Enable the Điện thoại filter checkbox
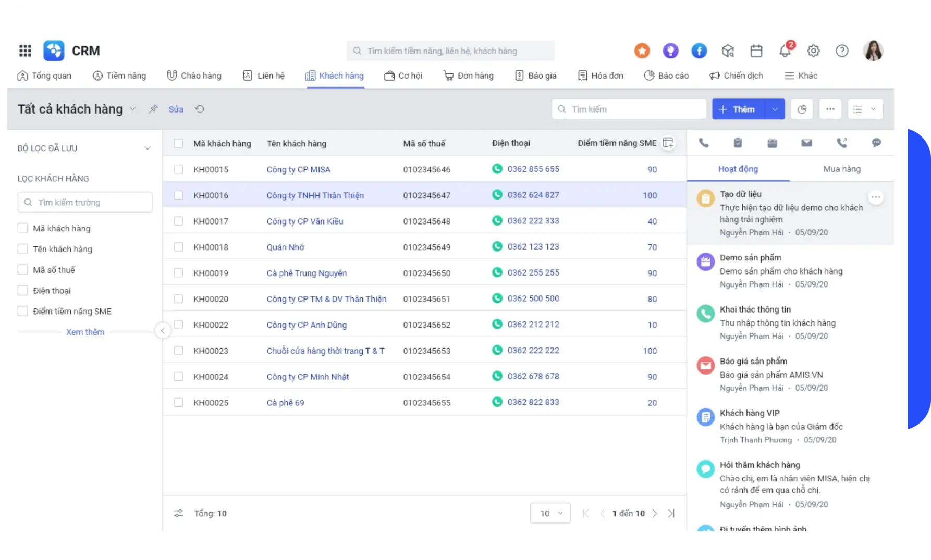The width and height of the screenshot is (931, 560). (22, 291)
